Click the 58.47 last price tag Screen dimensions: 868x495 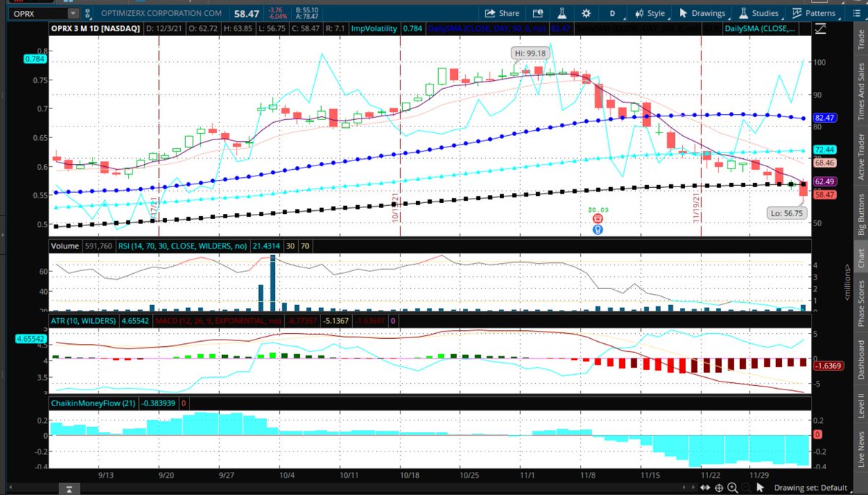(x=825, y=195)
